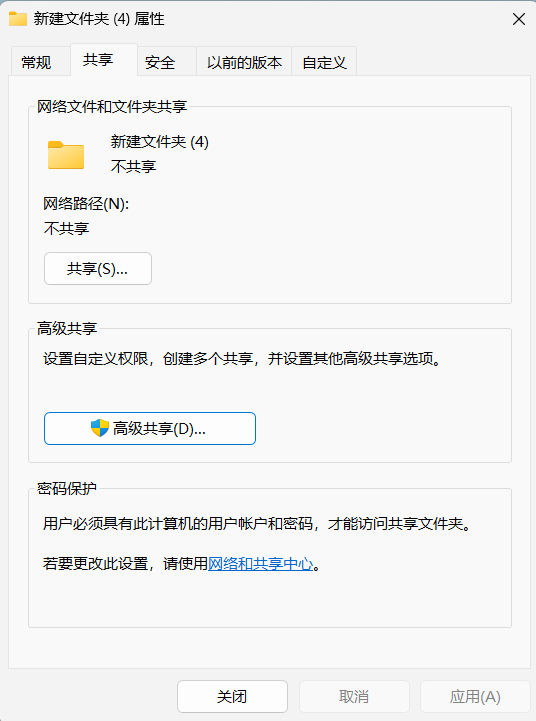Click the 网络路径(N): label

tap(86, 204)
